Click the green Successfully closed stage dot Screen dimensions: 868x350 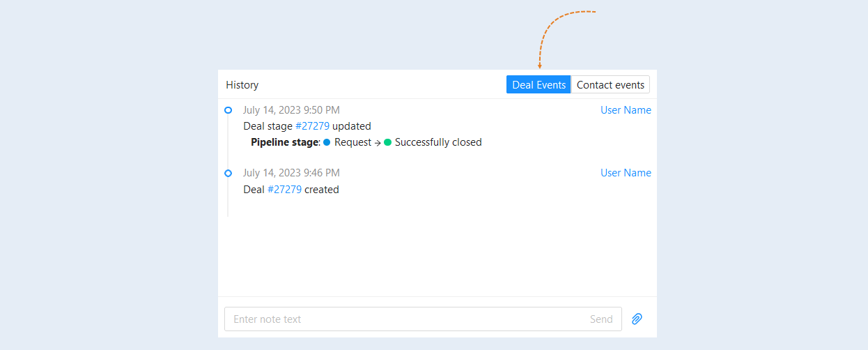pos(387,142)
